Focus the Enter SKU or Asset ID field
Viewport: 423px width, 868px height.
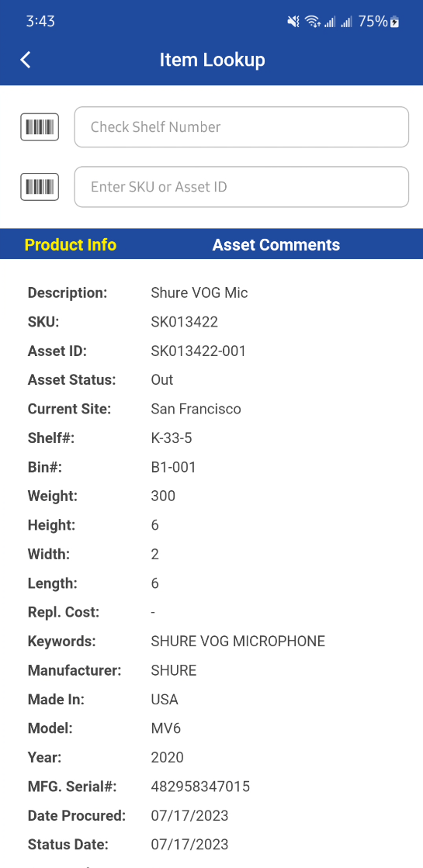tap(241, 187)
